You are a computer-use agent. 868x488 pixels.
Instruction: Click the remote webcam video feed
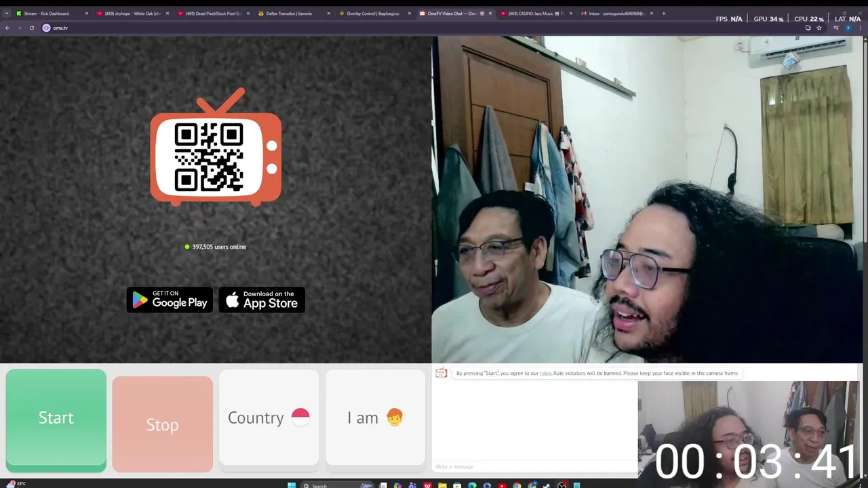click(647, 199)
